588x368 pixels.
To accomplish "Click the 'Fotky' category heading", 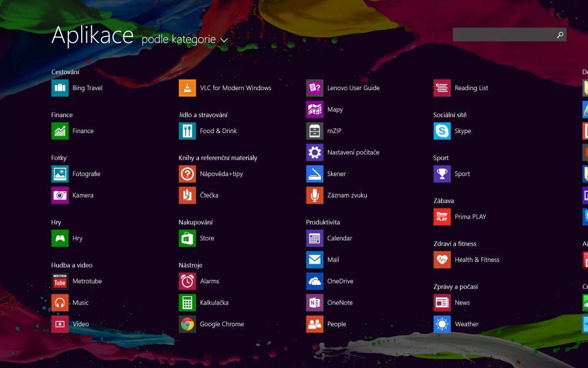I will [59, 158].
